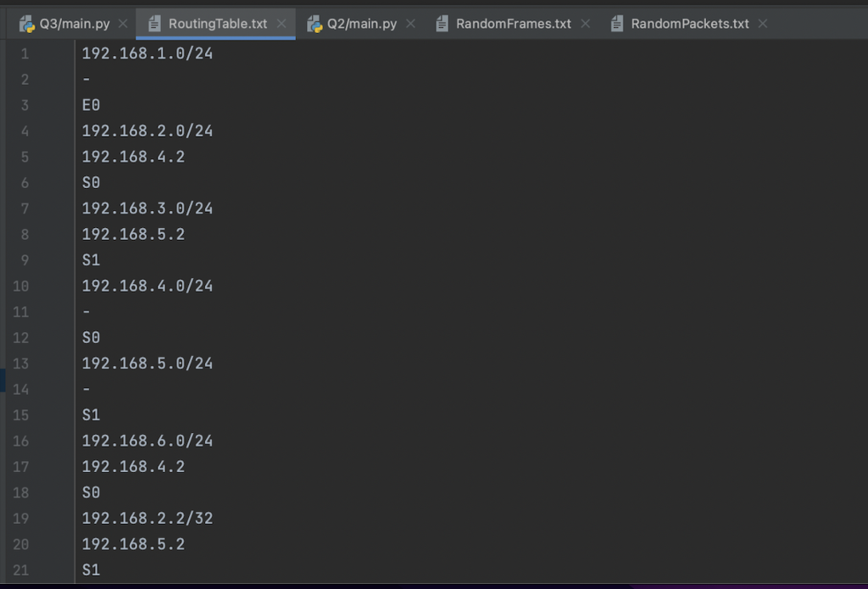868x589 pixels.
Task: Click 192.168.5.2 on line 8
Action: point(133,234)
